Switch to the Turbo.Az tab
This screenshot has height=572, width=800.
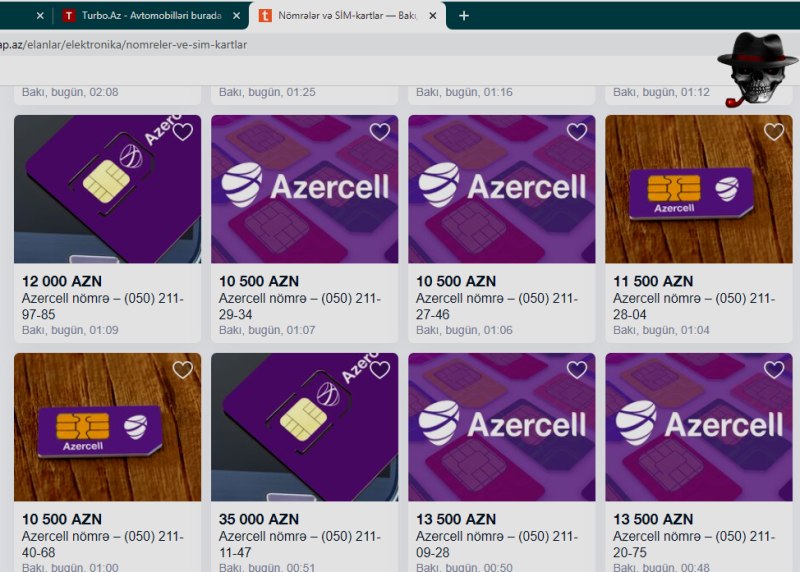[152, 16]
